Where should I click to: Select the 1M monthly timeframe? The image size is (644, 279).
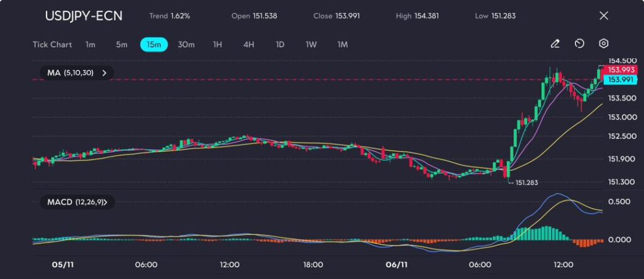point(343,45)
